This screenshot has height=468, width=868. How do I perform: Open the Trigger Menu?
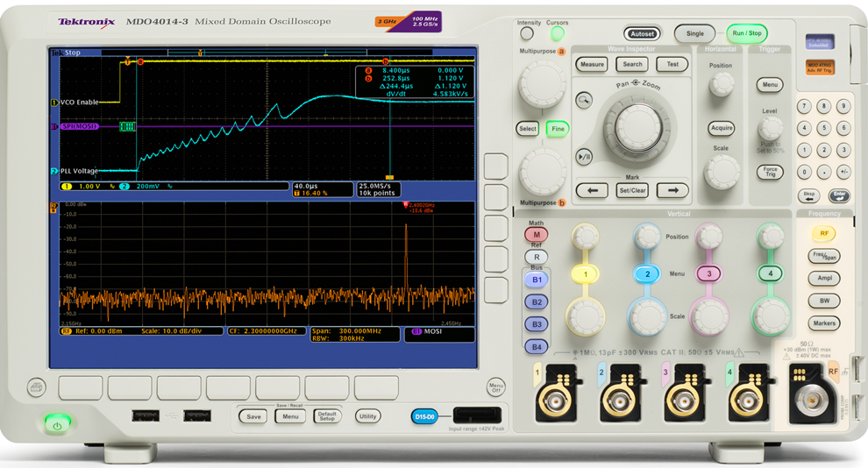click(770, 85)
